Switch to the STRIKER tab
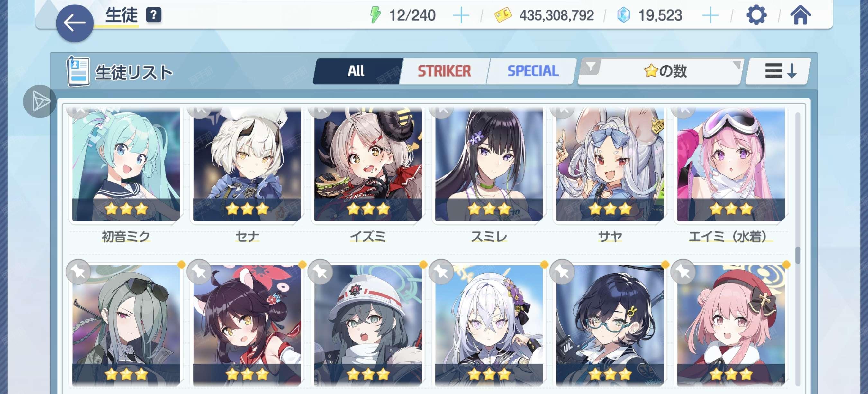The image size is (868, 394). (444, 71)
